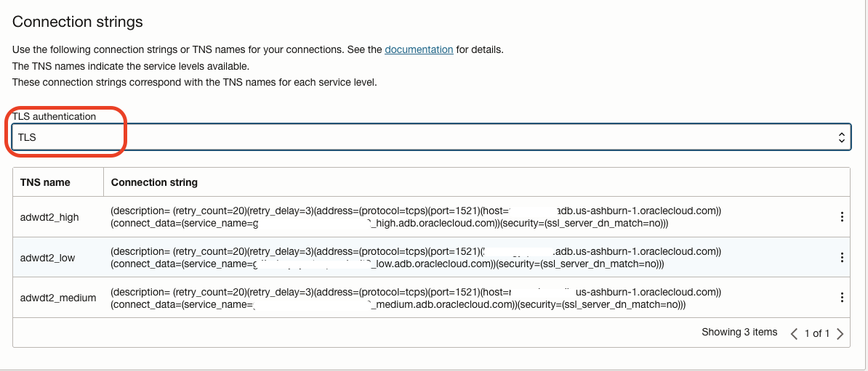Screen dimensions: 868x371
Task: Click the dropdown arrows on TLS selector
Action: click(x=841, y=137)
